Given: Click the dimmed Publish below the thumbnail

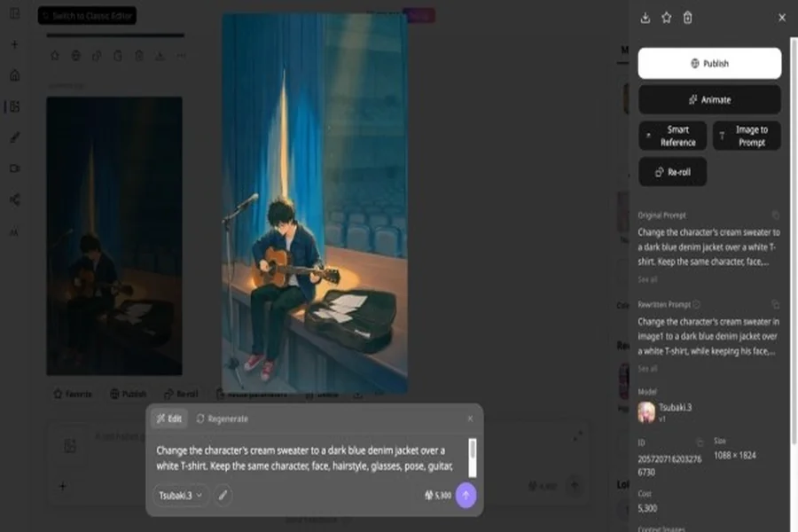Looking at the screenshot, I should coord(129,394).
